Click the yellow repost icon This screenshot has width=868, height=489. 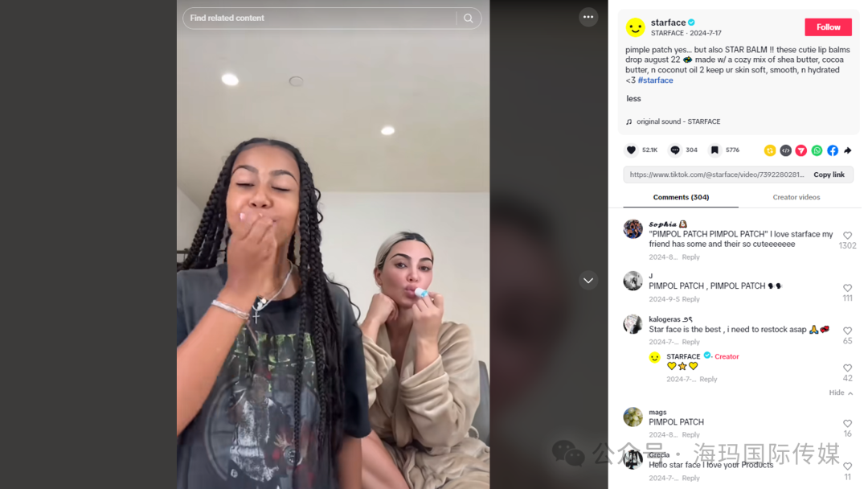(770, 150)
